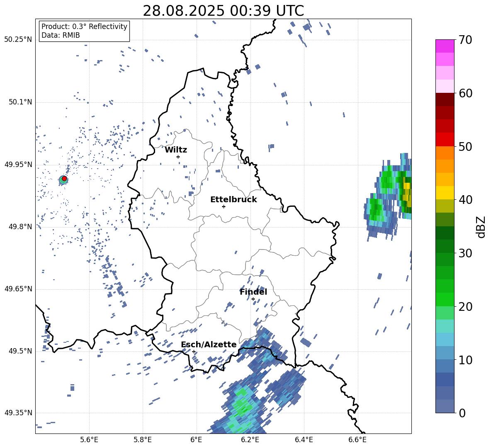
Task: Pick the olive colorbar segment below 40
Action: [x=445, y=206]
